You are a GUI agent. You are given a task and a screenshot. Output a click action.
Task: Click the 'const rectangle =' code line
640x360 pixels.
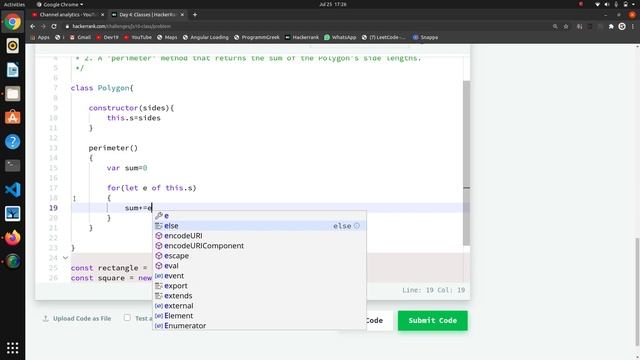[109, 268]
